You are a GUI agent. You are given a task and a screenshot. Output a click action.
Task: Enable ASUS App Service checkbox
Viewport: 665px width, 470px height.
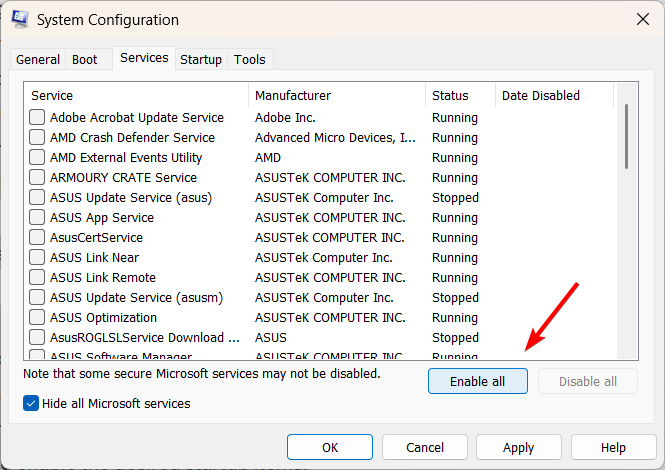coord(37,217)
